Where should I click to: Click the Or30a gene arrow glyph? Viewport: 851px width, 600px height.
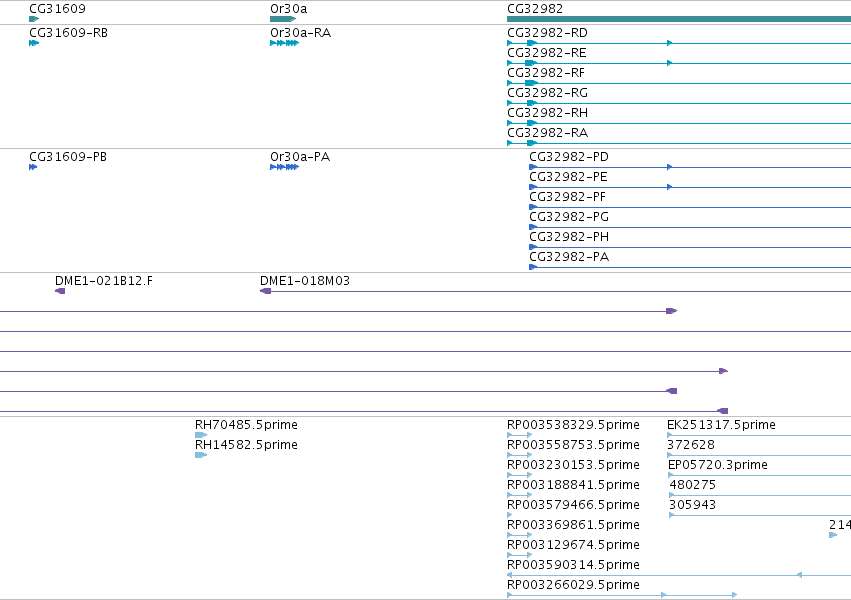click(x=283, y=19)
